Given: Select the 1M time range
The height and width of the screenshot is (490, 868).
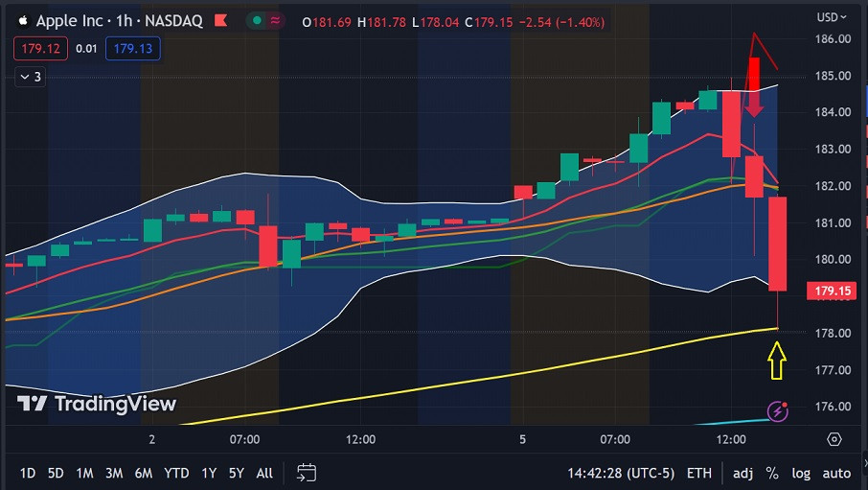Looking at the screenshot, I should point(84,473).
